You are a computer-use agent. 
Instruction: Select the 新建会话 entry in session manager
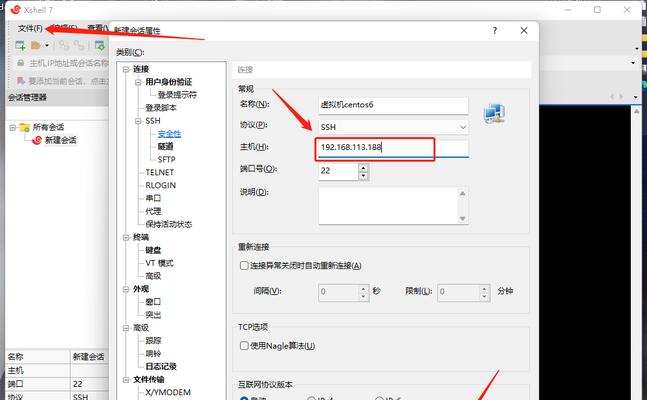point(60,140)
